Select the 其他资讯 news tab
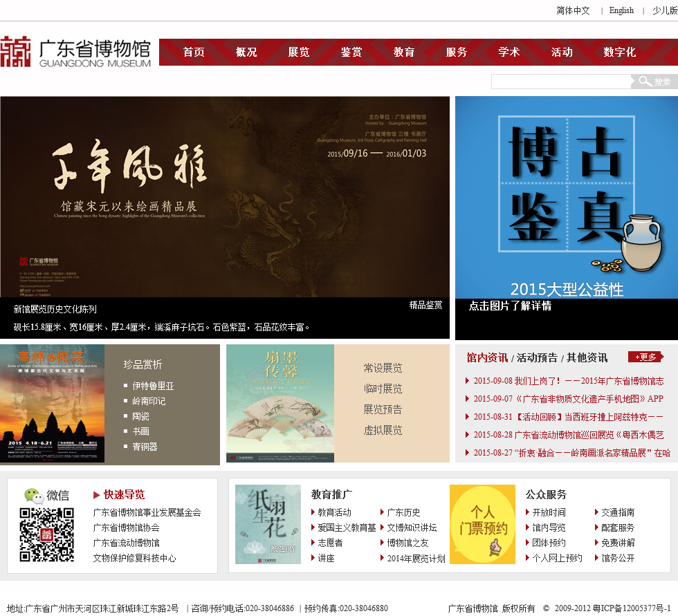The width and height of the screenshot is (678, 616). (587, 357)
